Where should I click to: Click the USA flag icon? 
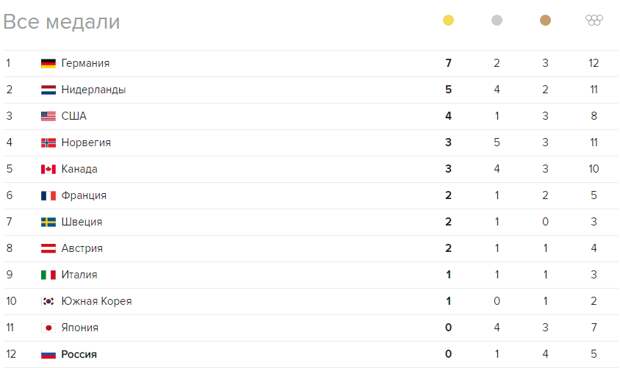coord(48,116)
